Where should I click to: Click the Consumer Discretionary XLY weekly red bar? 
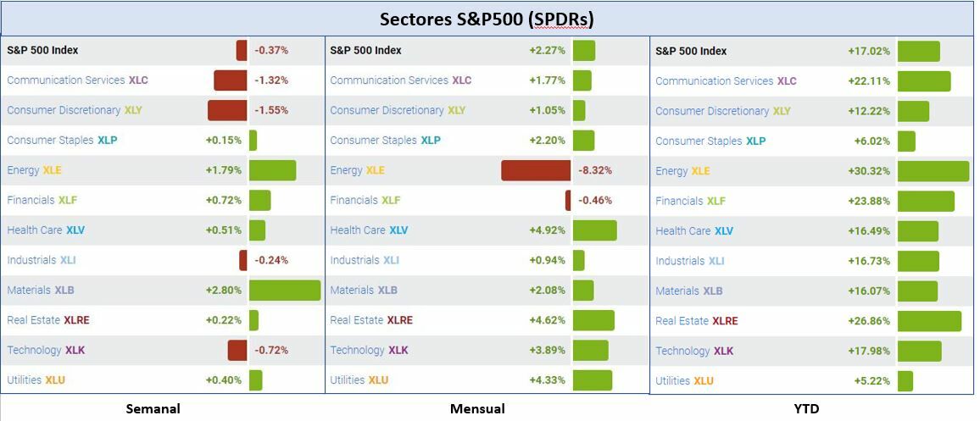(x=227, y=110)
